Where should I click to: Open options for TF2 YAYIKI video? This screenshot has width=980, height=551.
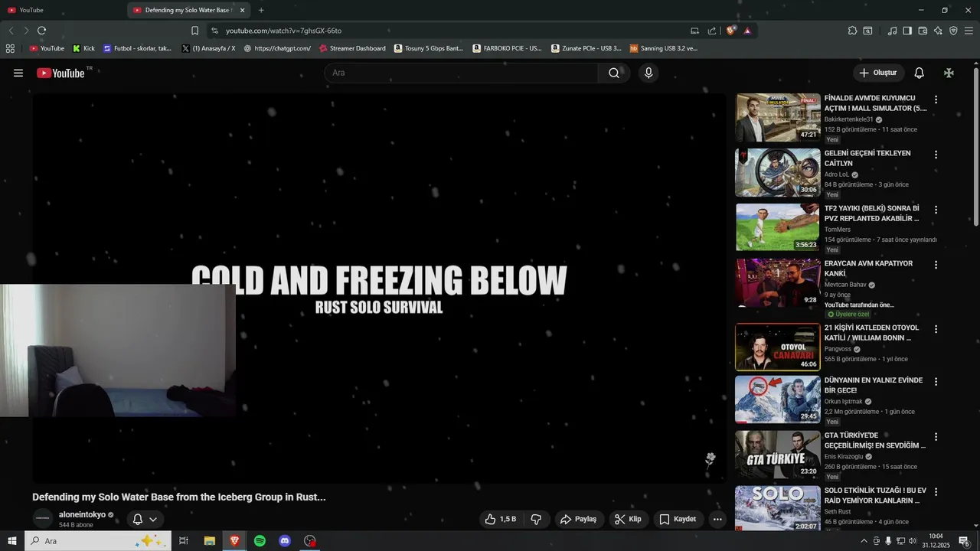(x=936, y=210)
